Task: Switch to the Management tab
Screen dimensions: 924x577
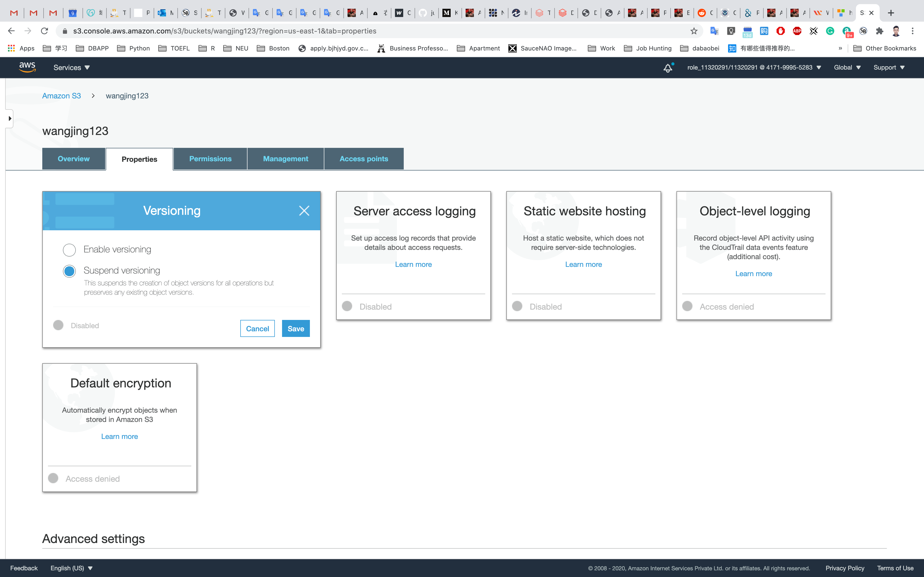Action: point(285,159)
